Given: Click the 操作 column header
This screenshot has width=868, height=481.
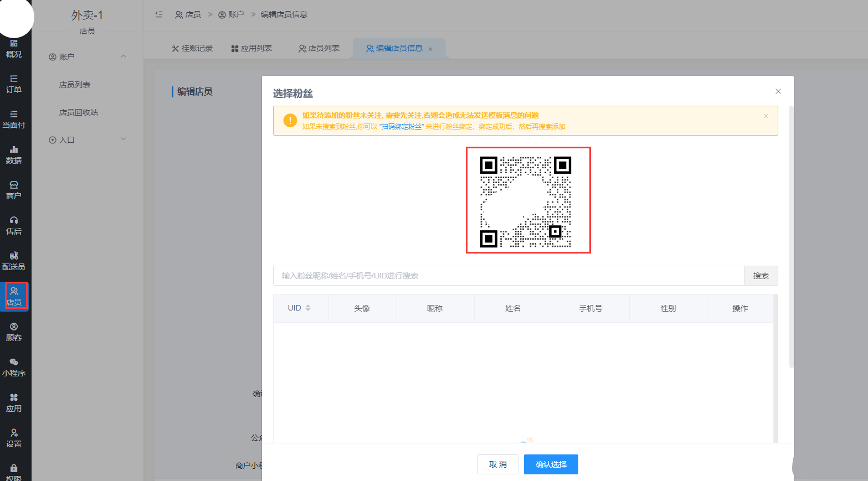Looking at the screenshot, I should pos(740,308).
